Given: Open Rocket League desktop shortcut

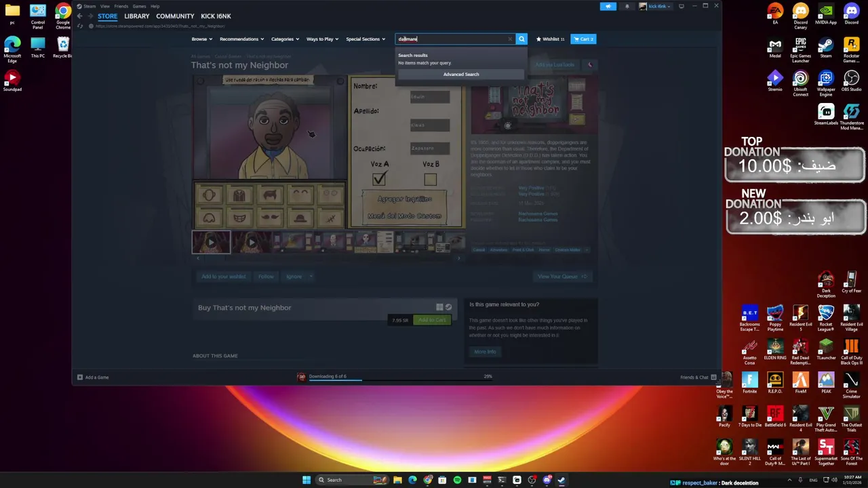Looking at the screenshot, I should click(x=826, y=318).
